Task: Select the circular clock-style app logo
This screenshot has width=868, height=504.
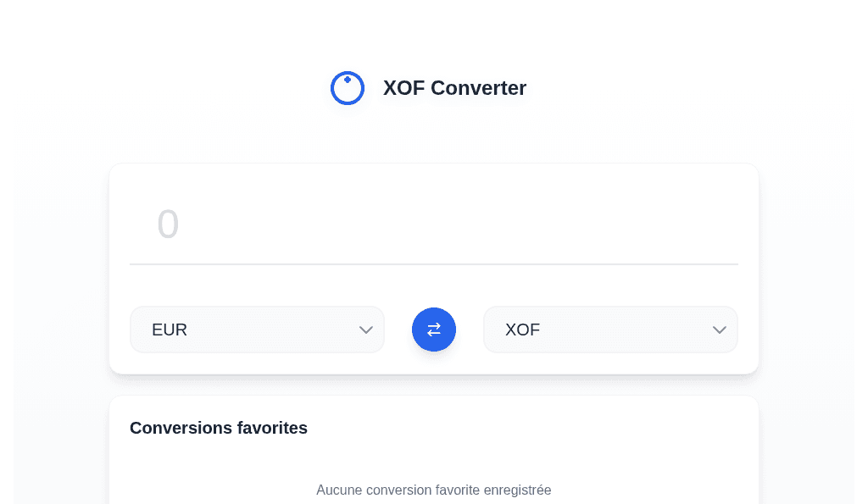Action: click(348, 87)
